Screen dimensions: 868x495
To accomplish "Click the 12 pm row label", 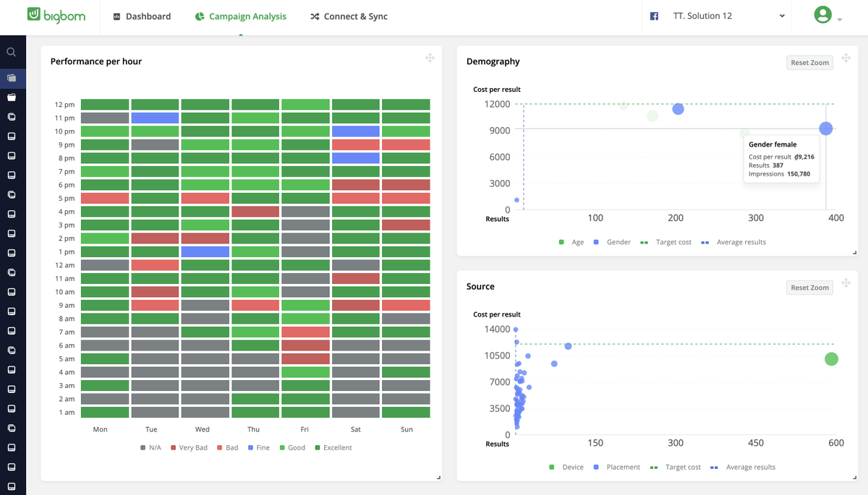I will click(64, 105).
